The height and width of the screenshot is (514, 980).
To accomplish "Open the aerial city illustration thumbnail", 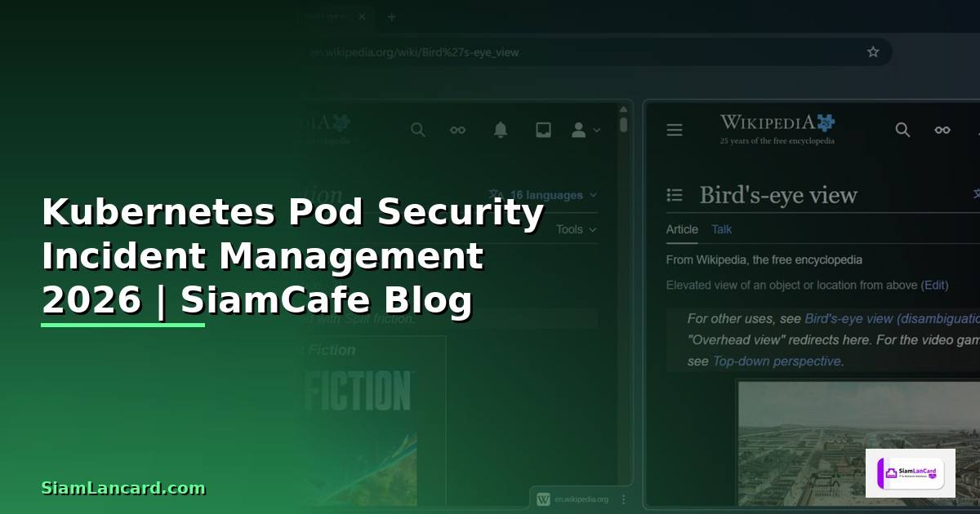I will (x=859, y=443).
